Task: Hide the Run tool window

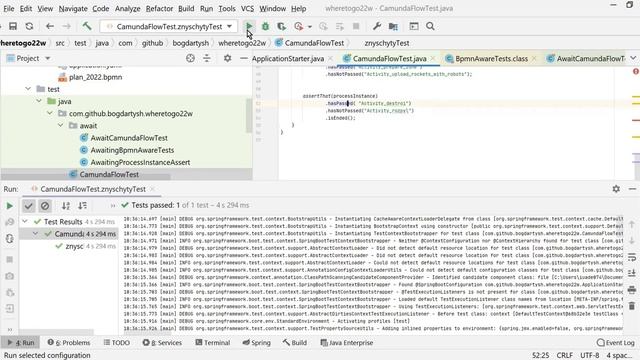Action: (632, 189)
